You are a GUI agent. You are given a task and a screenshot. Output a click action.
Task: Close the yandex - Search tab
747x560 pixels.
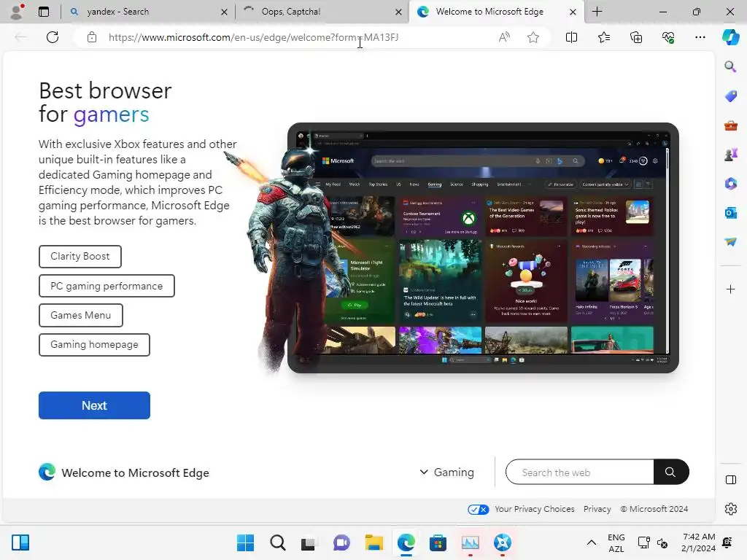pyautogui.click(x=224, y=12)
